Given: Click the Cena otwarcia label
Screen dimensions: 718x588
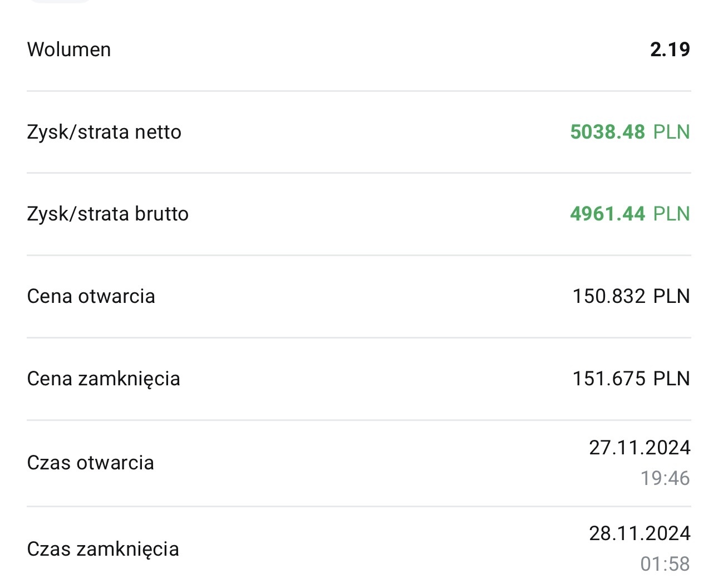Looking at the screenshot, I should (91, 296).
